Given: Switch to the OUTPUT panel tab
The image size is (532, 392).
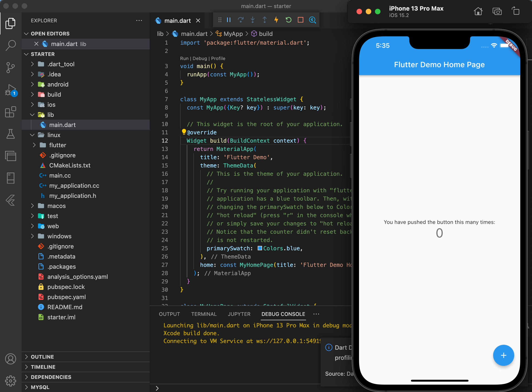Looking at the screenshot, I should 169,314.
